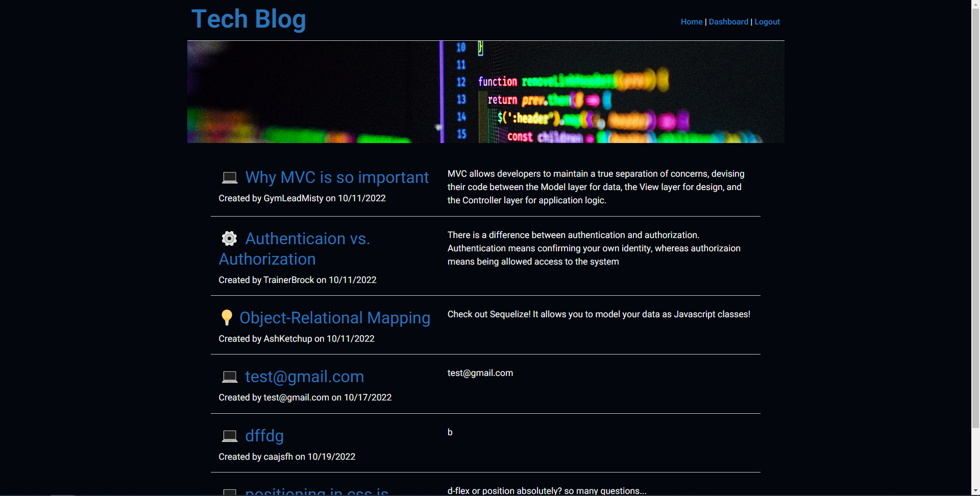Image resolution: width=980 pixels, height=496 pixels.
Task: Click the gear icon beside Authenticaion post
Action: (230, 239)
